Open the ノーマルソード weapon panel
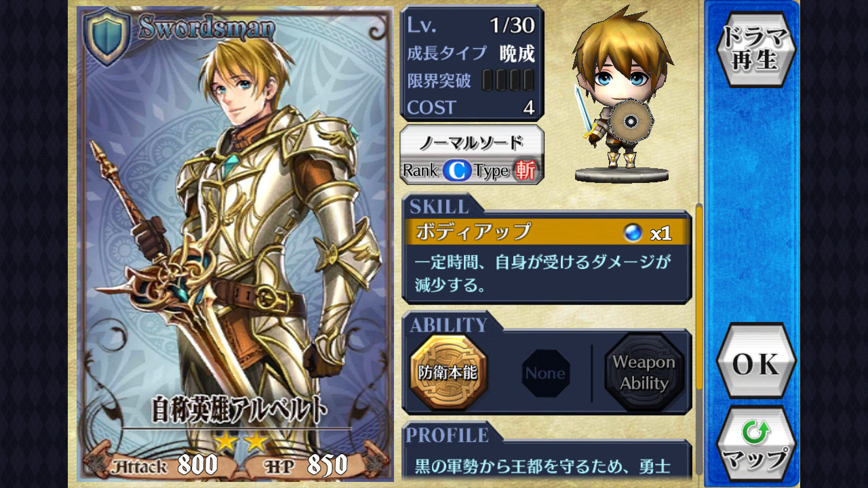This screenshot has height=488, width=868. tap(472, 155)
